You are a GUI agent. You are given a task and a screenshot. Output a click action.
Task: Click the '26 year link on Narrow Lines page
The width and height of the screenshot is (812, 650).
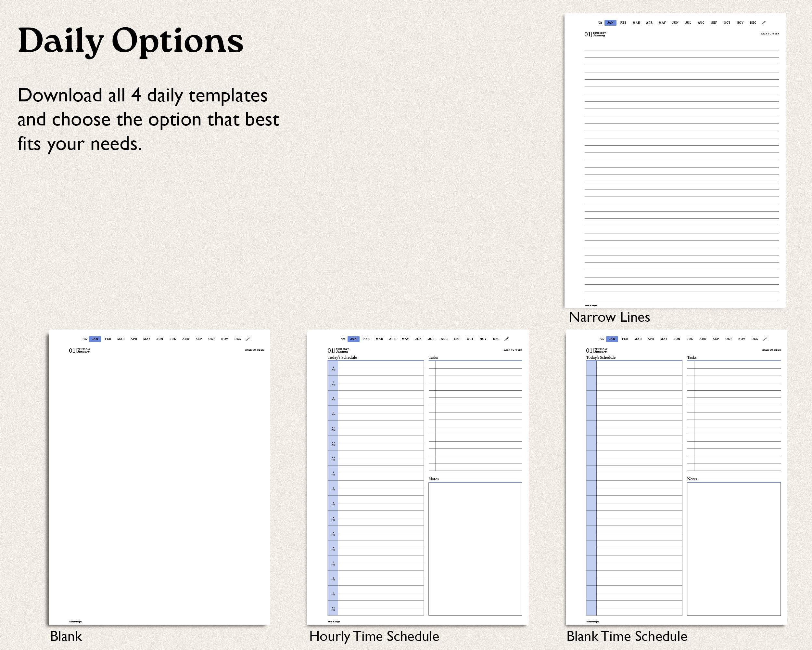[x=600, y=23]
